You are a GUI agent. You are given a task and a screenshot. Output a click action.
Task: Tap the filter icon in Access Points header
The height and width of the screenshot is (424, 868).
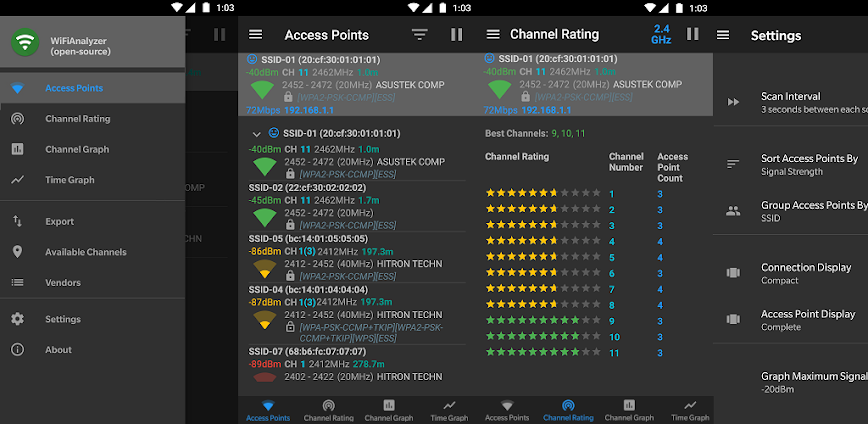click(420, 35)
